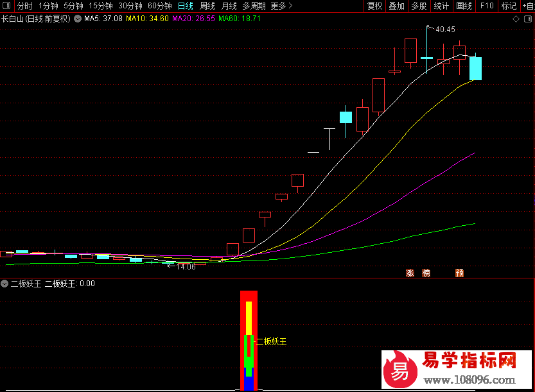
Task: Click the 二板妖王 signal bar in sub-chart
Action: pyautogui.click(x=249, y=340)
